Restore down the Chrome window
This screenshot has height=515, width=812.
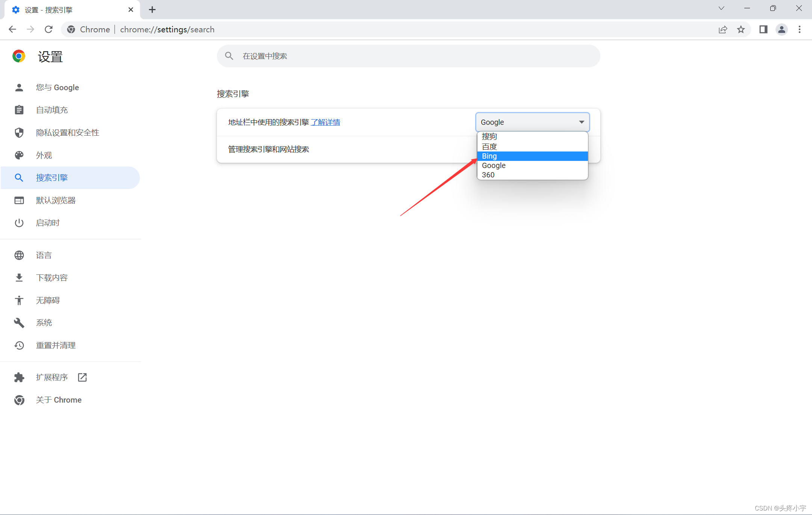[x=773, y=8]
